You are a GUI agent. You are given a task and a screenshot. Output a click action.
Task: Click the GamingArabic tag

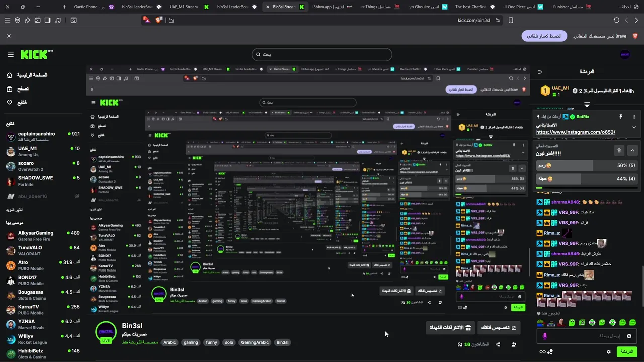(x=255, y=342)
